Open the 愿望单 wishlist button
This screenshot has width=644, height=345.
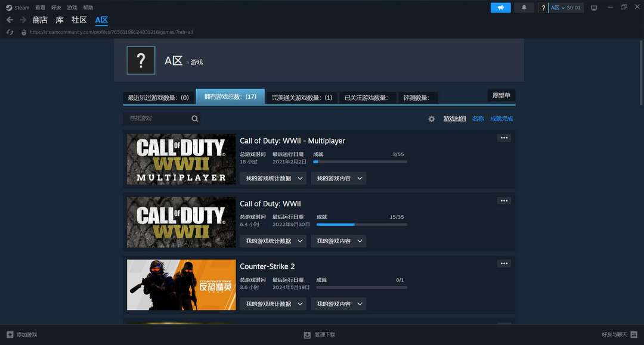pyautogui.click(x=501, y=95)
